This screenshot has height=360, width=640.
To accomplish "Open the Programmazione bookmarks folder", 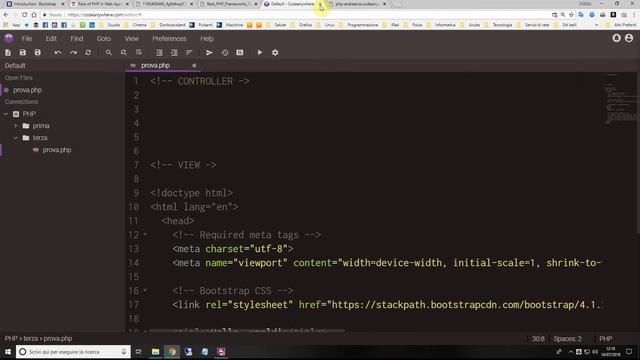I will coord(359,25).
